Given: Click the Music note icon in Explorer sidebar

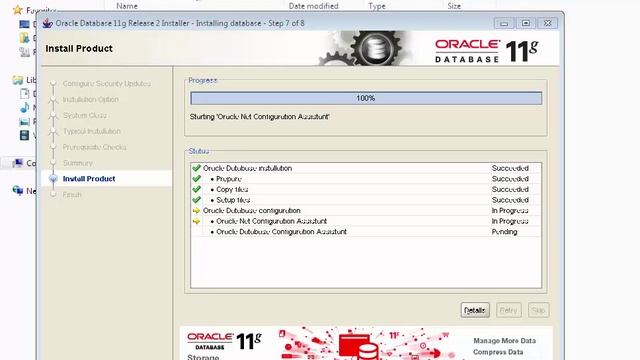Looking at the screenshot, I should click(24, 108).
